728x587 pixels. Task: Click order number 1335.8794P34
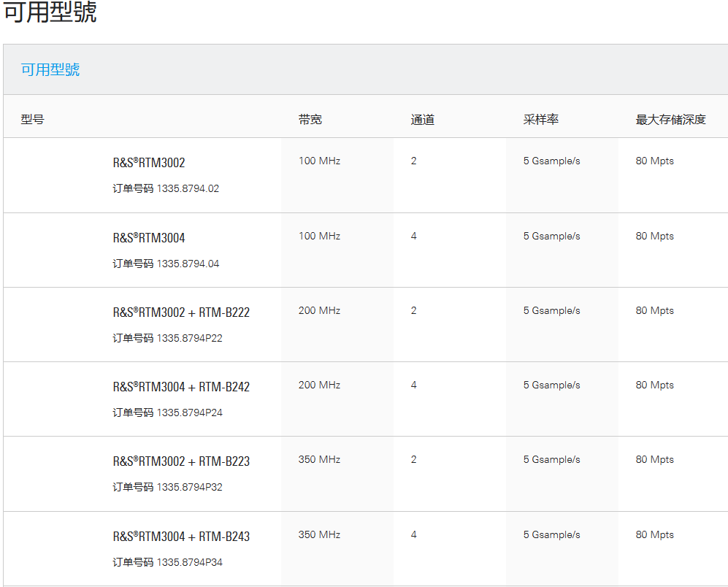point(189,562)
